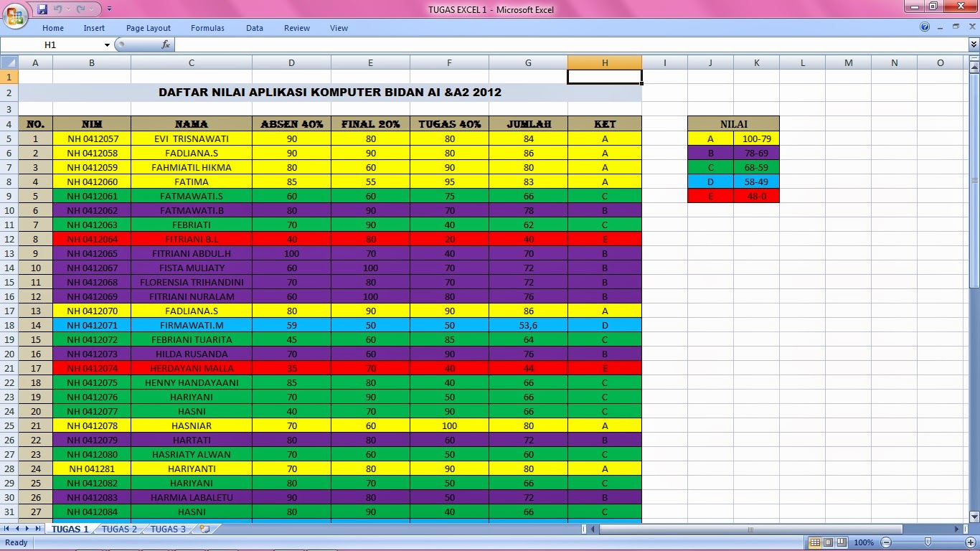Click the Zoom Out minus icon
The width and height of the screenshot is (980, 551).
(x=887, y=542)
